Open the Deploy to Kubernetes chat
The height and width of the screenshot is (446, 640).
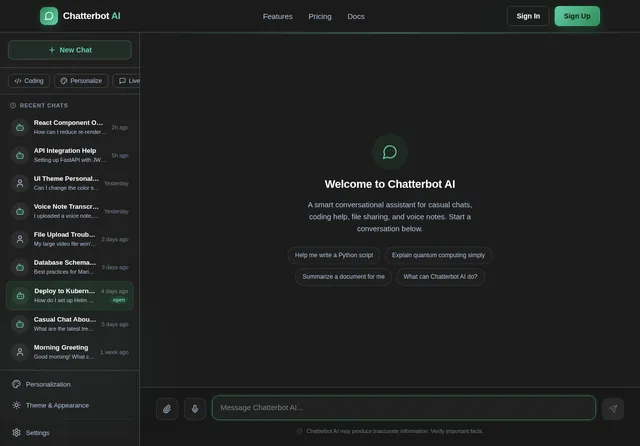tap(70, 295)
